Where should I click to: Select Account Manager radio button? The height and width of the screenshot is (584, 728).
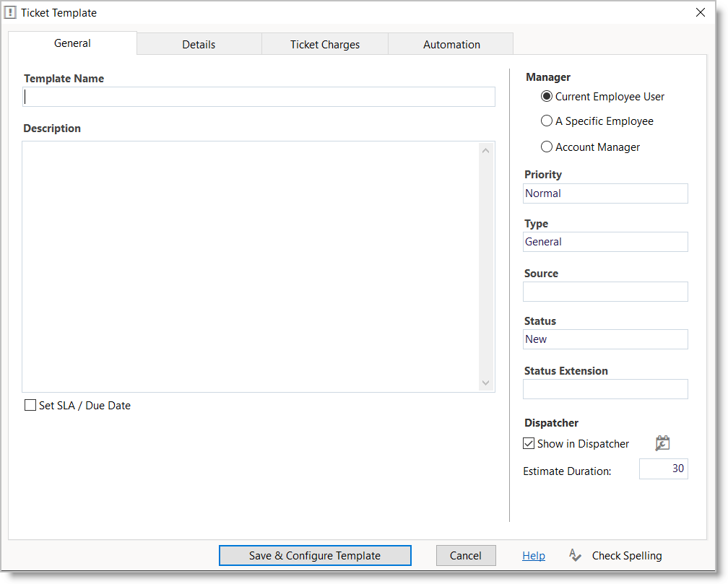click(547, 147)
